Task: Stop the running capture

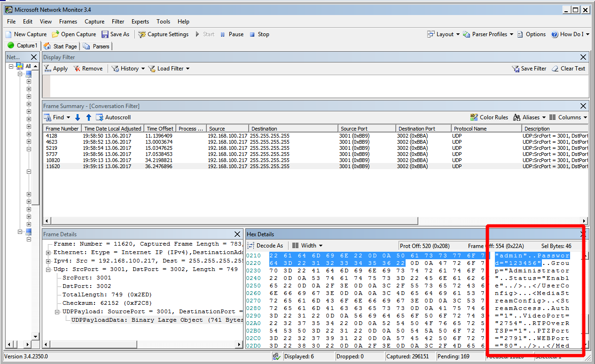Action: tap(259, 34)
